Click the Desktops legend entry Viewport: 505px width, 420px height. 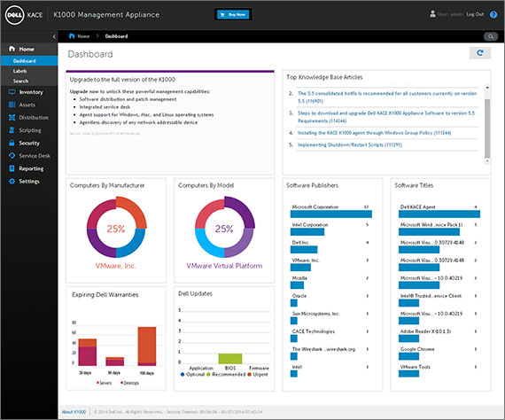(129, 383)
